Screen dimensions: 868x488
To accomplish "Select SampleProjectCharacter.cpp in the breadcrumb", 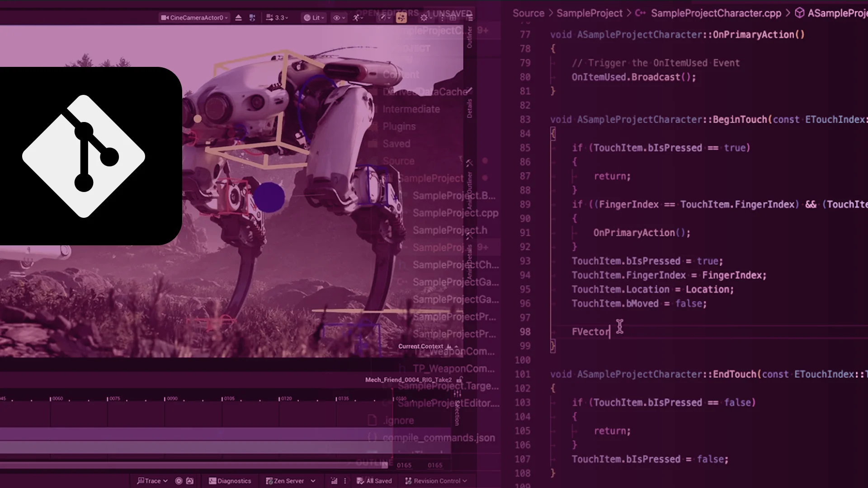I will click(x=716, y=13).
